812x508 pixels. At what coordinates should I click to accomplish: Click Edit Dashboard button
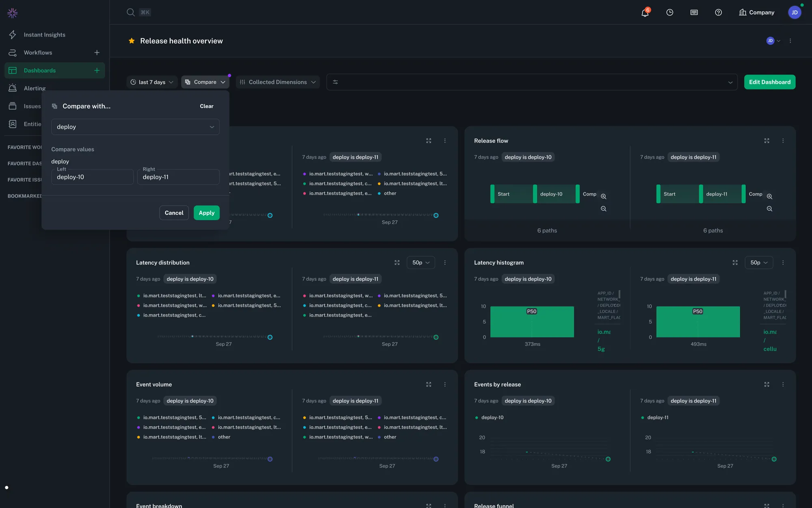pyautogui.click(x=770, y=82)
